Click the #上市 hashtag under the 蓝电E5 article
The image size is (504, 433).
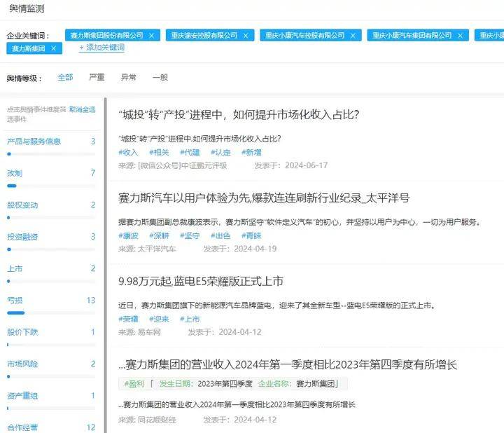(x=190, y=319)
